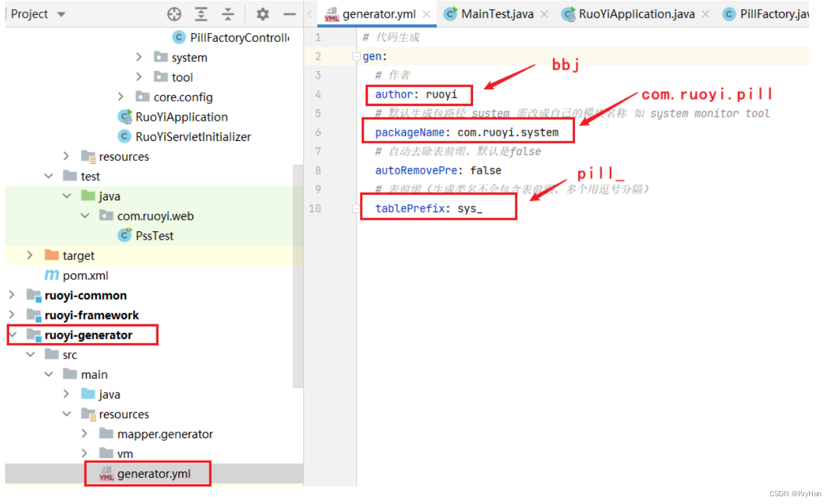The image size is (831, 504).
Task: Click the ruoyi-framework module icon
Action: pos(34,315)
